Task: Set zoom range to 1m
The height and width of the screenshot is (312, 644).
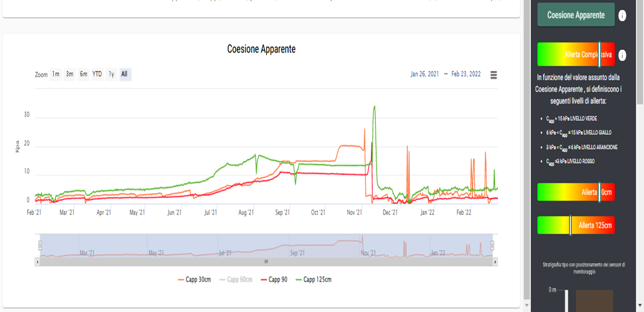Action: click(x=56, y=74)
